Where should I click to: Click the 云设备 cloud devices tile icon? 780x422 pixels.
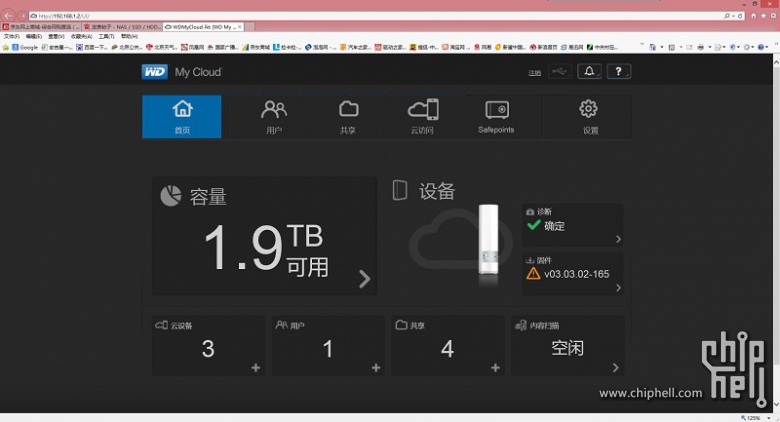[161, 325]
